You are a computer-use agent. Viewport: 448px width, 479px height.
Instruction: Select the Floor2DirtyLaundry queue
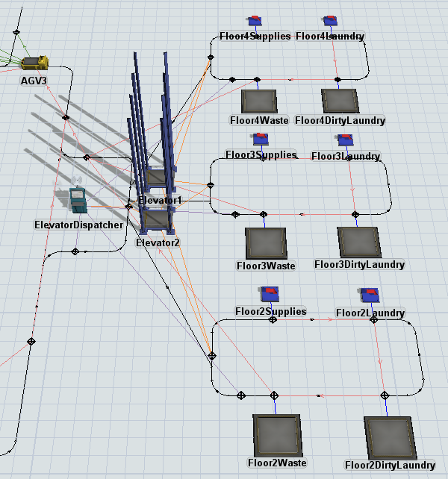(x=390, y=437)
